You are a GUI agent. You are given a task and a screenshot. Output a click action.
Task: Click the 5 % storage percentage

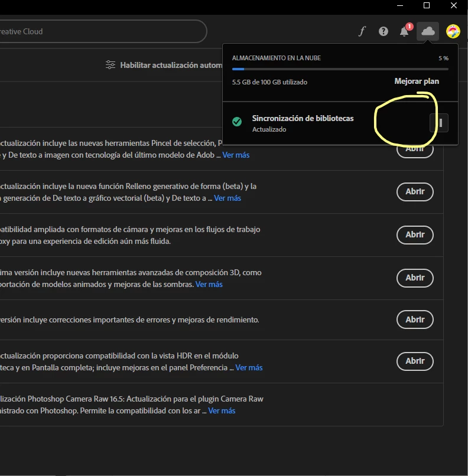443,58
